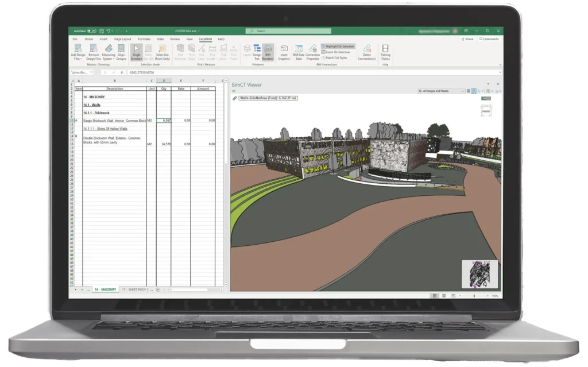Click the zoom slider in status bar
This screenshot has height=367, width=588.
pyautogui.click(x=473, y=296)
